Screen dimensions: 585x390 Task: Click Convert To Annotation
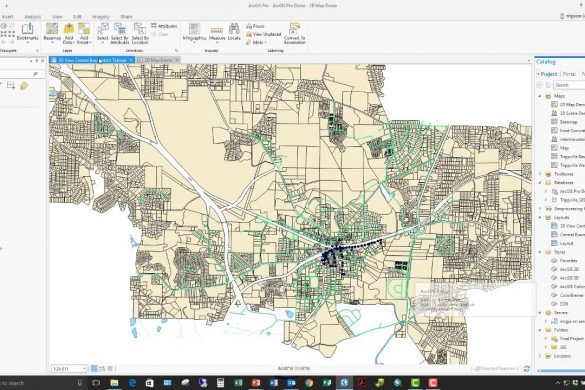click(294, 34)
